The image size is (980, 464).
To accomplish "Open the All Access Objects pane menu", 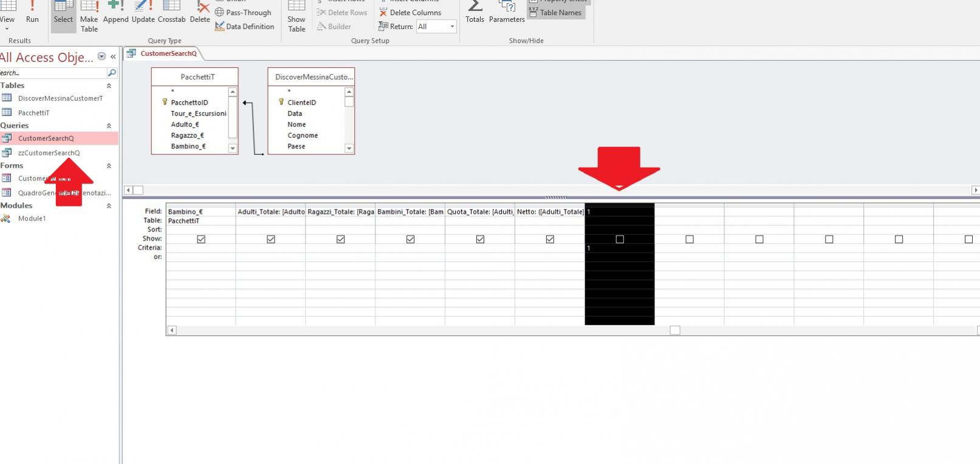I will click(101, 56).
